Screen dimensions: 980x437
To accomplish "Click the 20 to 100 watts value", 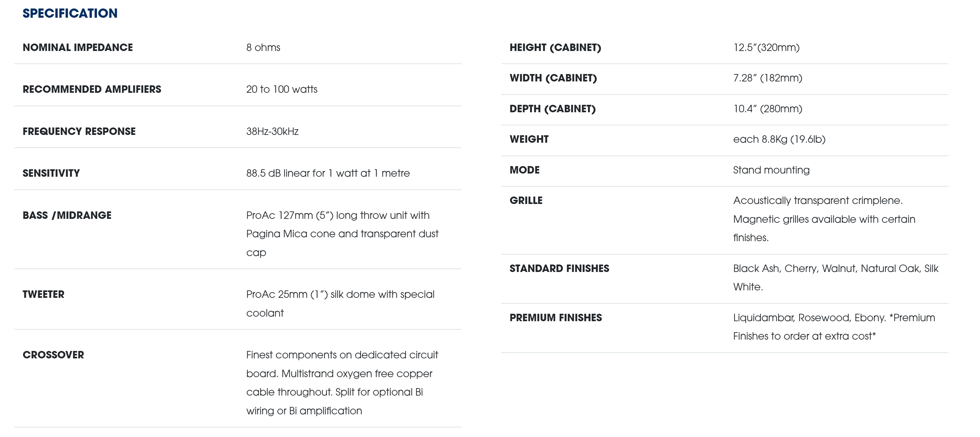I will tap(281, 90).
